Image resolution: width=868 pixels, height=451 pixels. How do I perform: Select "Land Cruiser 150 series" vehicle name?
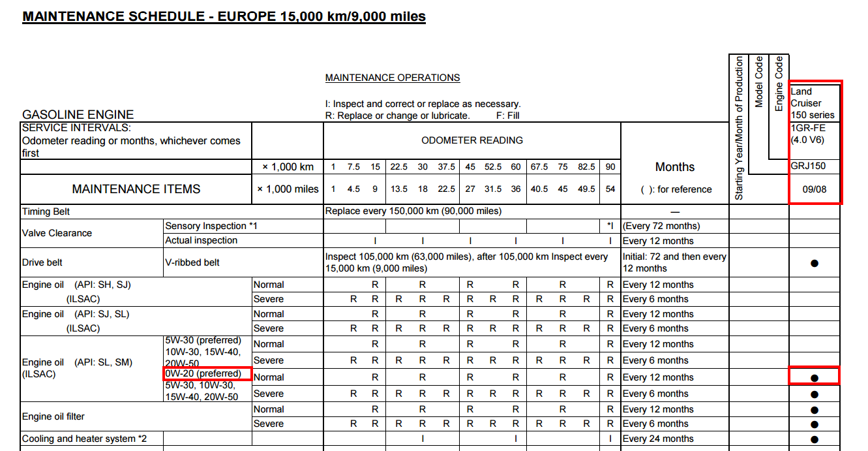click(x=813, y=103)
